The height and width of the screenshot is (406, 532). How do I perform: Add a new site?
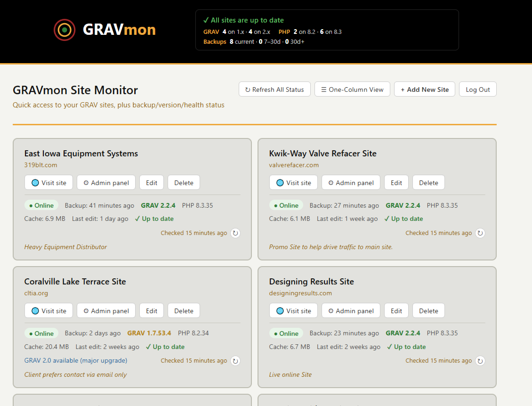425,89
